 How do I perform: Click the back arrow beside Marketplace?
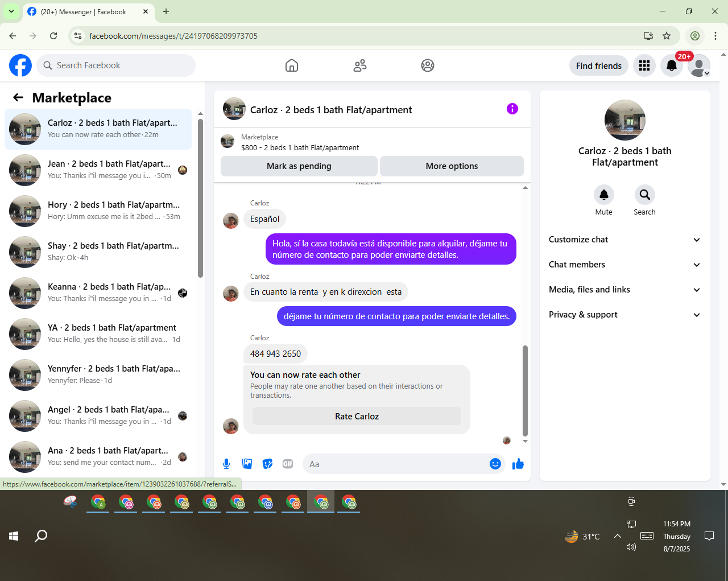coord(18,97)
